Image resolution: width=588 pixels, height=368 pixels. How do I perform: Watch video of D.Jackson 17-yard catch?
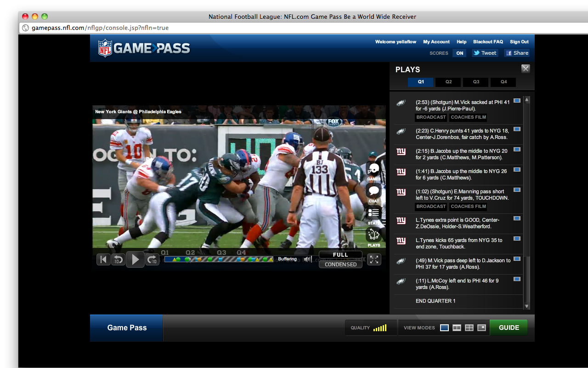(x=517, y=259)
